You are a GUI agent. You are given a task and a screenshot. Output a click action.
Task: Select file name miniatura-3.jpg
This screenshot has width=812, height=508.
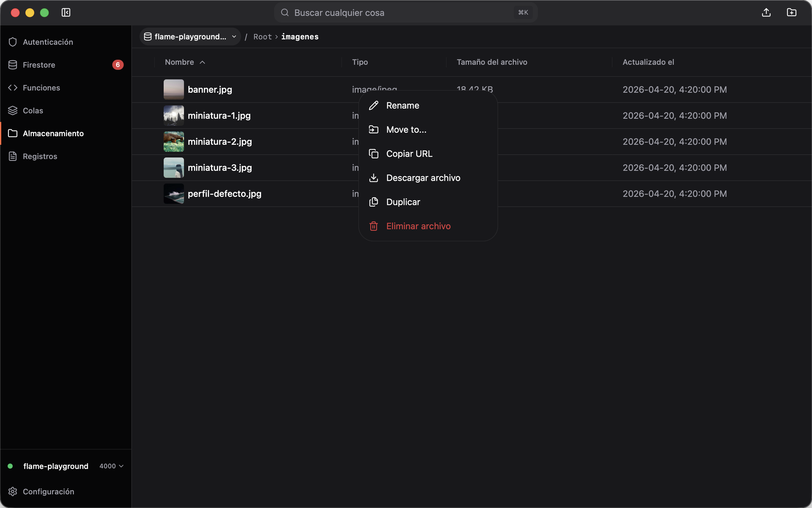(220, 168)
